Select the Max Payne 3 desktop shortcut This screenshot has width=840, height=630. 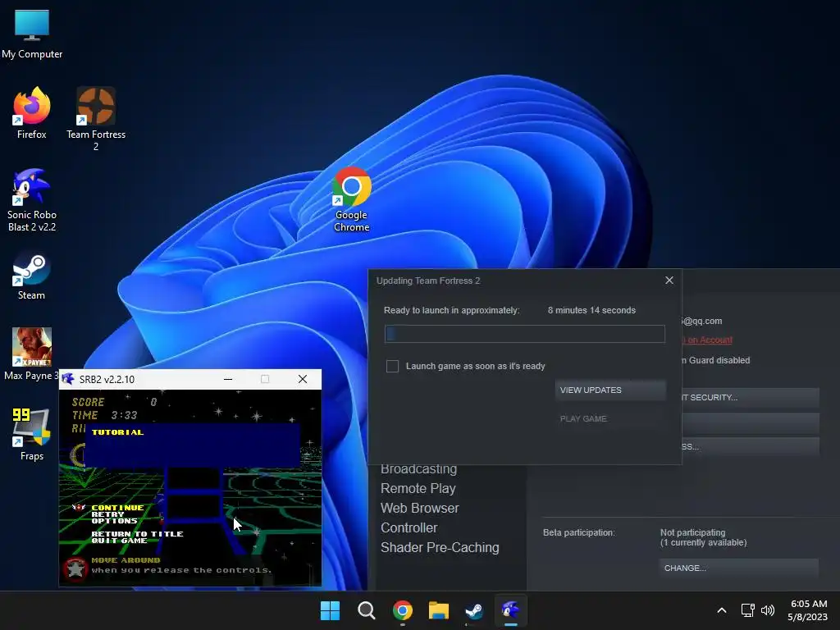(32, 354)
